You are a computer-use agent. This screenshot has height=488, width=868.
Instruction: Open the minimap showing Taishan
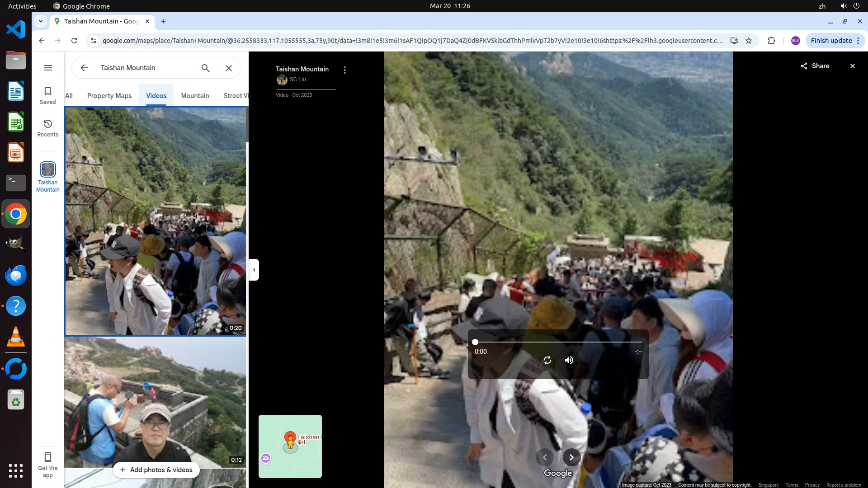(290, 446)
